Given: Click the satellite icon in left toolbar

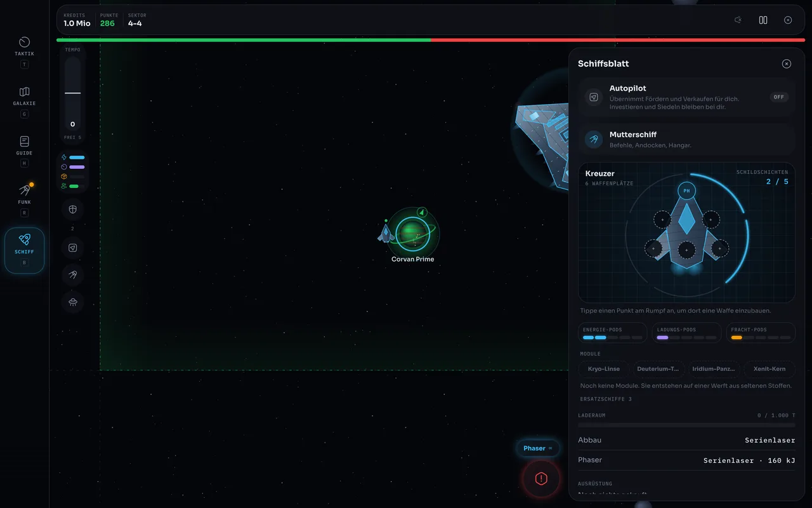Looking at the screenshot, I should tap(72, 274).
